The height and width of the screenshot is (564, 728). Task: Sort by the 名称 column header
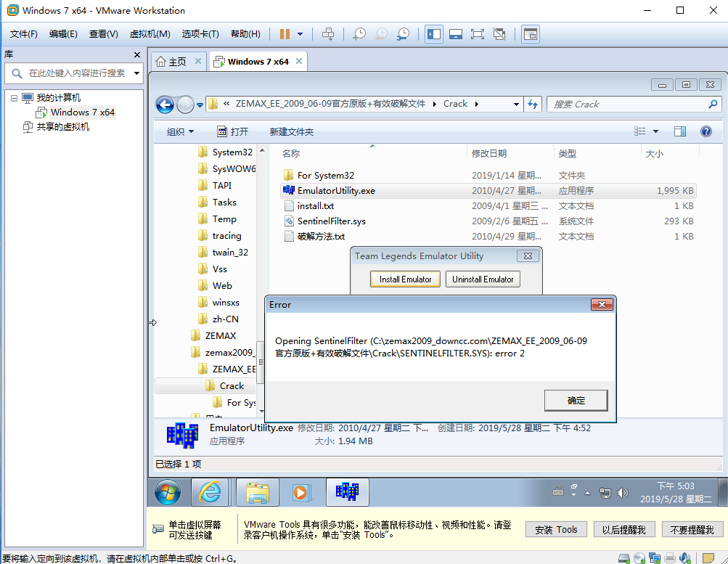click(291, 154)
